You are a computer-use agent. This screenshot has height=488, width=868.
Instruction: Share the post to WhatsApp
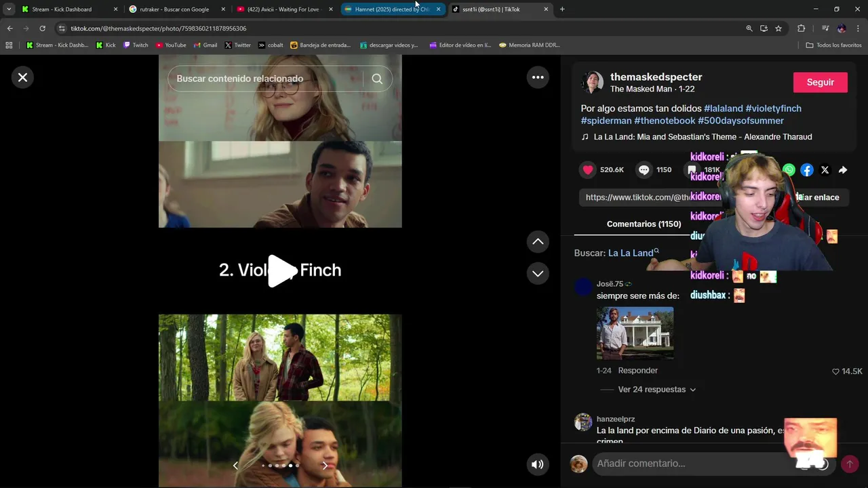pyautogui.click(x=789, y=170)
